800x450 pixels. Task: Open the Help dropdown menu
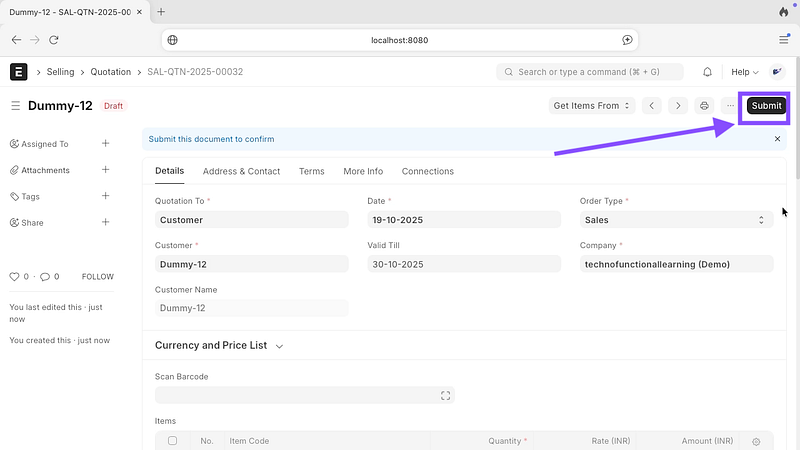click(744, 72)
